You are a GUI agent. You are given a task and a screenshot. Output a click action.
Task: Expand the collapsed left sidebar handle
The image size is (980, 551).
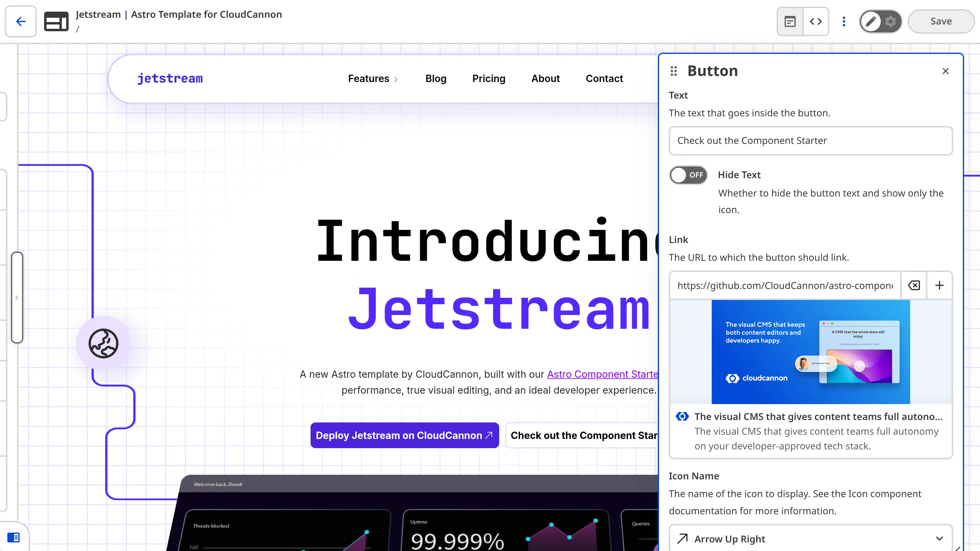[17, 297]
